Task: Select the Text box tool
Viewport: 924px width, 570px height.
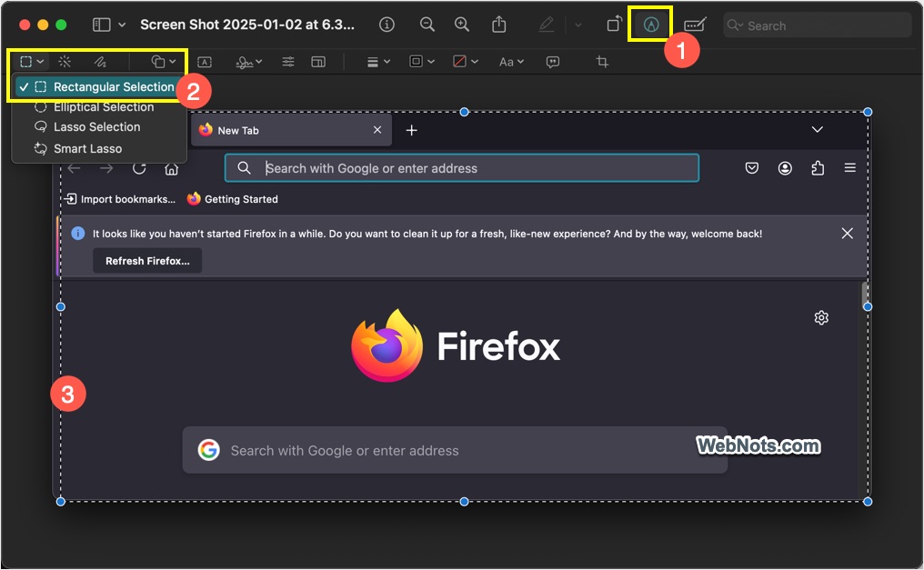Action: click(x=205, y=62)
